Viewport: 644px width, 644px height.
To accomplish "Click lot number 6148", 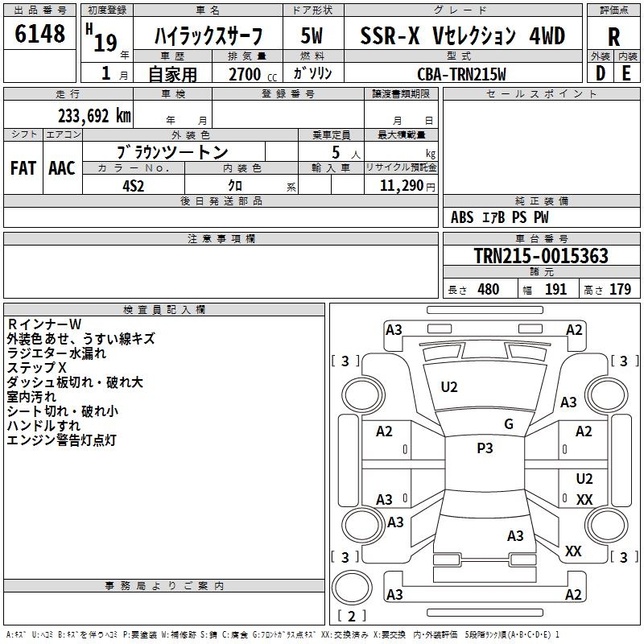I will [x=40, y=35].
